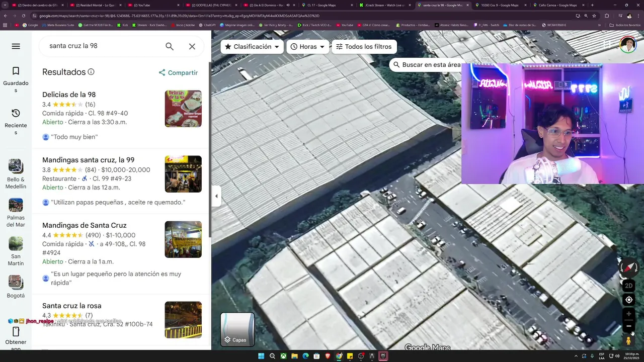This screenshot has height=362, width=644.
Task: Open the Google account avatar
Action: pos(627,45)
